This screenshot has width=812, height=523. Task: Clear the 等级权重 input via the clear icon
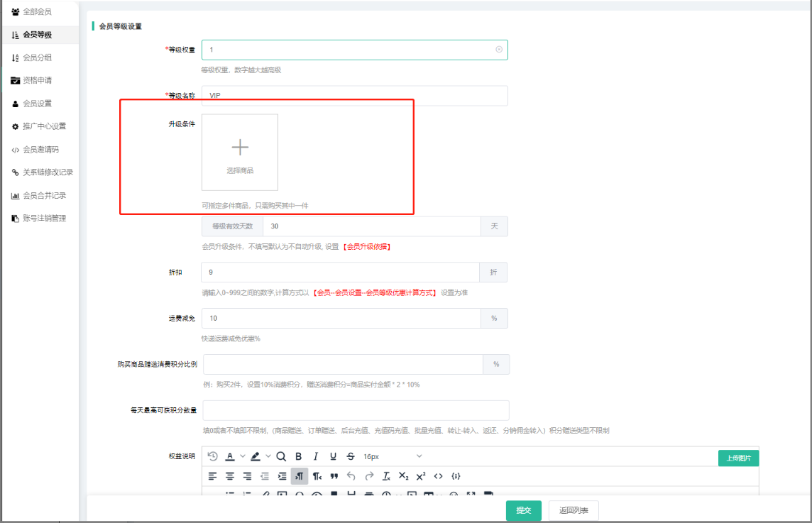(x=499, y=50)
